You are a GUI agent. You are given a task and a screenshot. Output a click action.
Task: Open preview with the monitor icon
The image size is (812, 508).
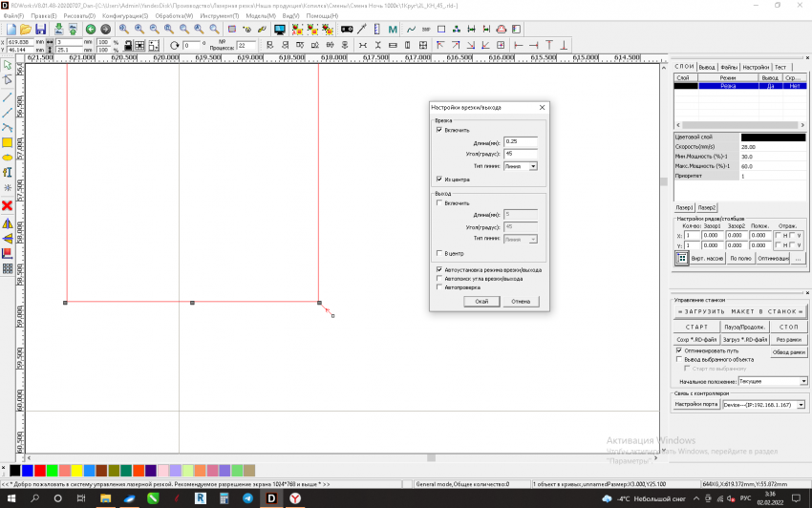coord(280,30)
